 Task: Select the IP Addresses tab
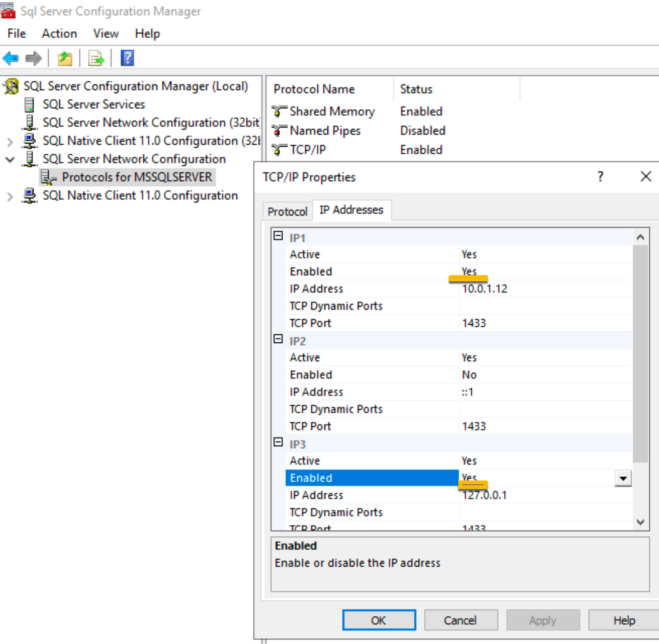tap(351, 210)
